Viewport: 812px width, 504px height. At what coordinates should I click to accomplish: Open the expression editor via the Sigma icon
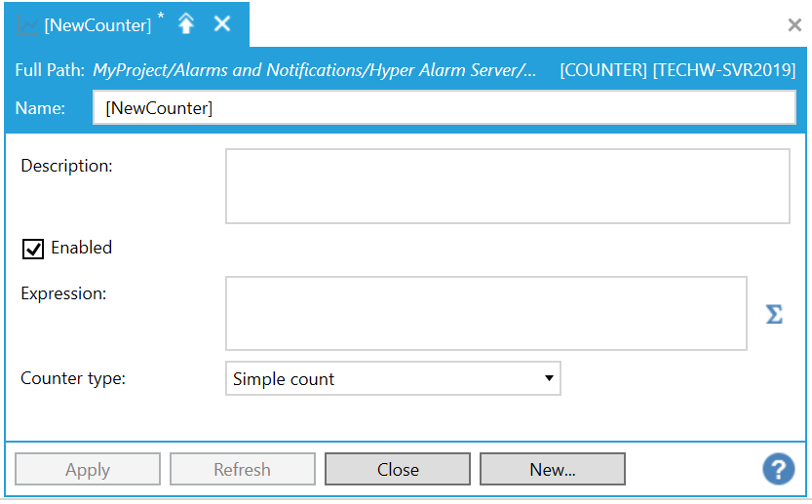[774, 314]
